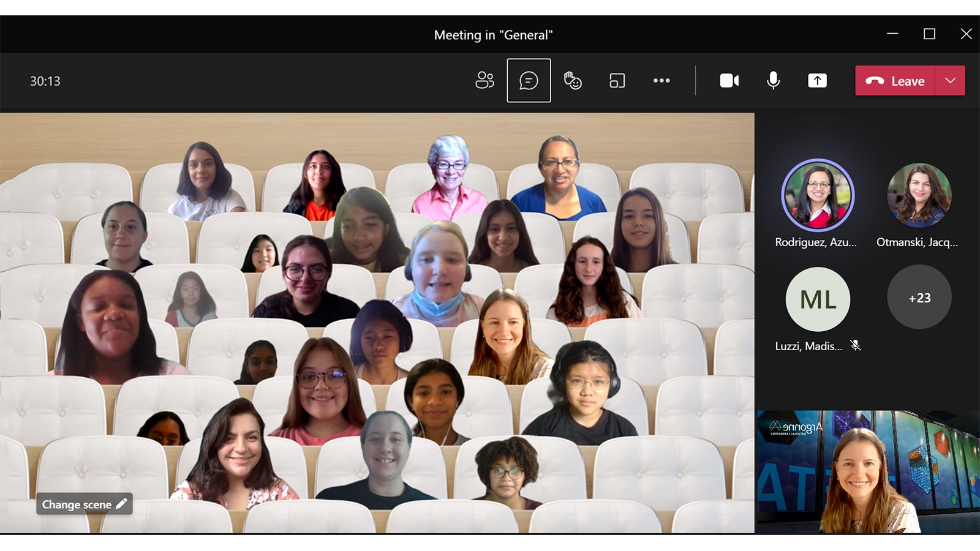
Task: Leave the meeting
Action: pyautogui.click(x=895, y=80)
